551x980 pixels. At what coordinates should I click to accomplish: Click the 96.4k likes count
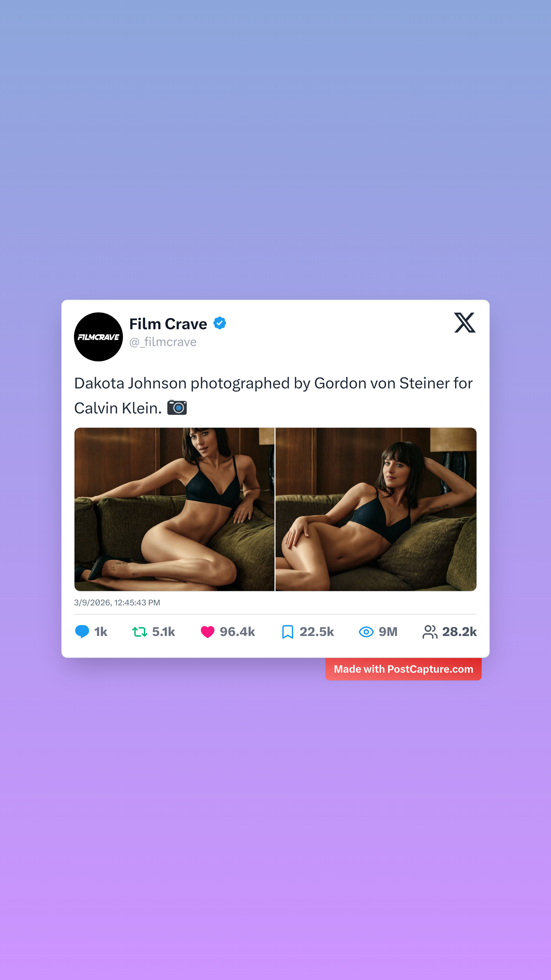coord(237,632)
